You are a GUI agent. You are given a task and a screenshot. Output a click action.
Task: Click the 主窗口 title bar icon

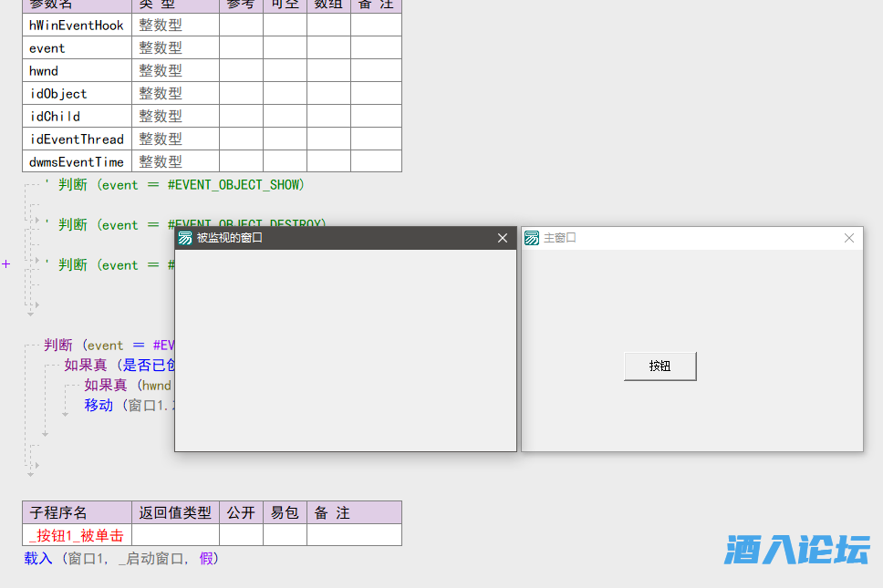532,238
